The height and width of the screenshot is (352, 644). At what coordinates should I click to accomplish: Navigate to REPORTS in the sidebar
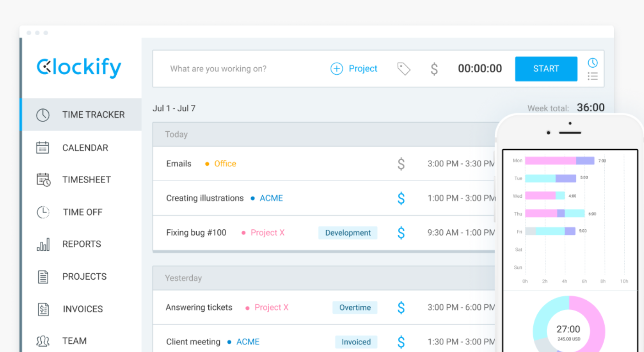[82, 244]
